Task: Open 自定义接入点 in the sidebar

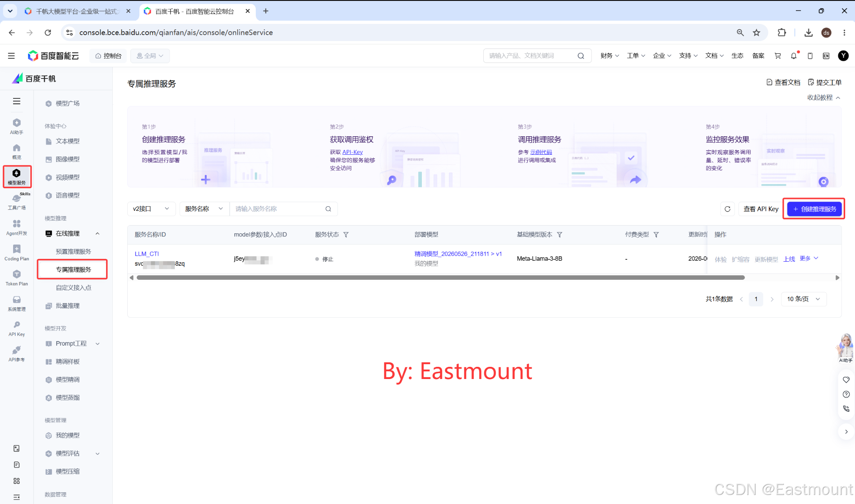Action: (73, 287)
